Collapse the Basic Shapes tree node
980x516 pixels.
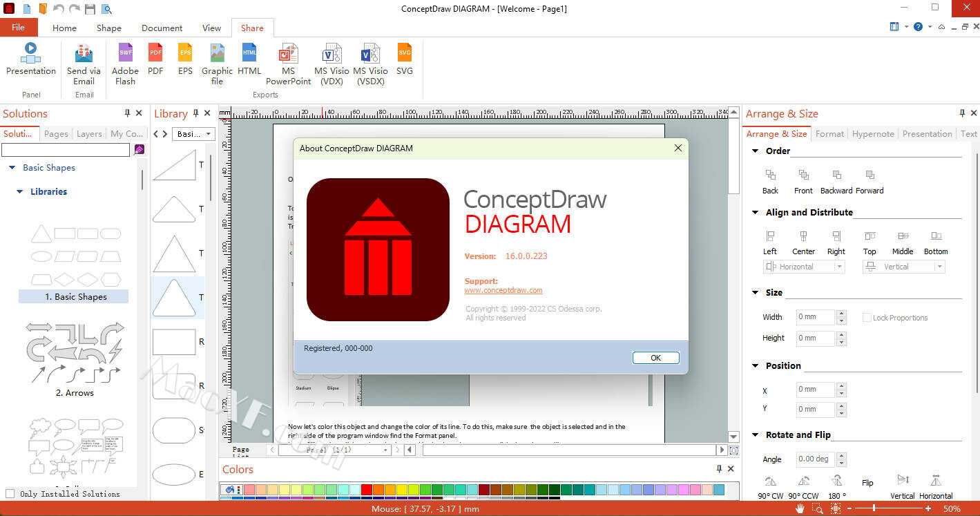tap(12, 168)
